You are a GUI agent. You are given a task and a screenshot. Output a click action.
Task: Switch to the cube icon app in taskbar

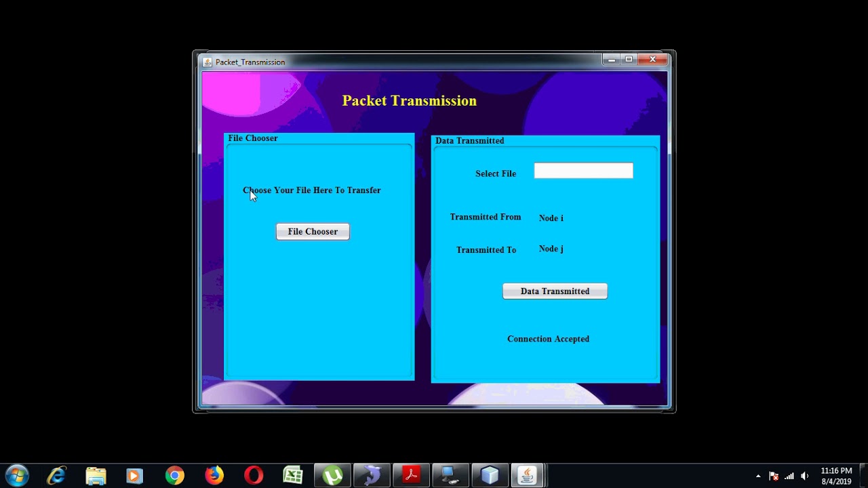(490, 476)
